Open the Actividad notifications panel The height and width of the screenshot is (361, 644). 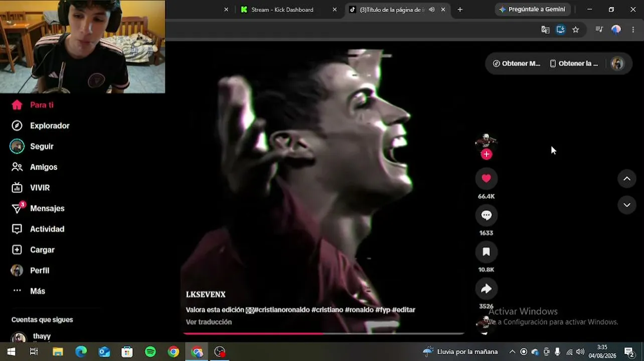tap(38, 229)
